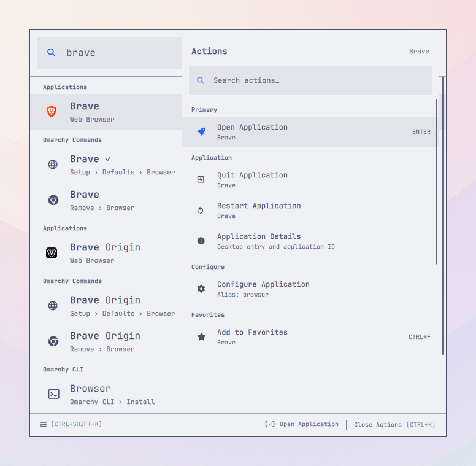Screen dimensions: 476x466
Task: Click the gear icon of Configure Application
Action: pyautogui.click(x=201, y=289)
